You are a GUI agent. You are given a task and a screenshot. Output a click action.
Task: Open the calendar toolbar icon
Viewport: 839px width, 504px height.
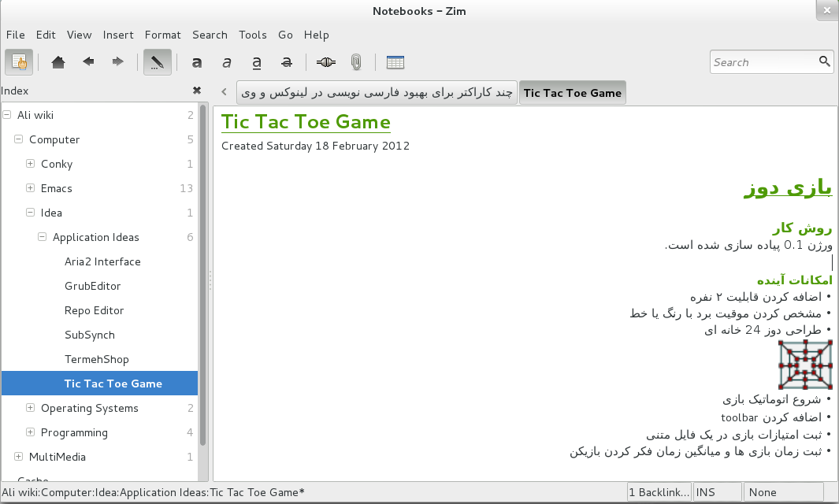click(395, 62)
